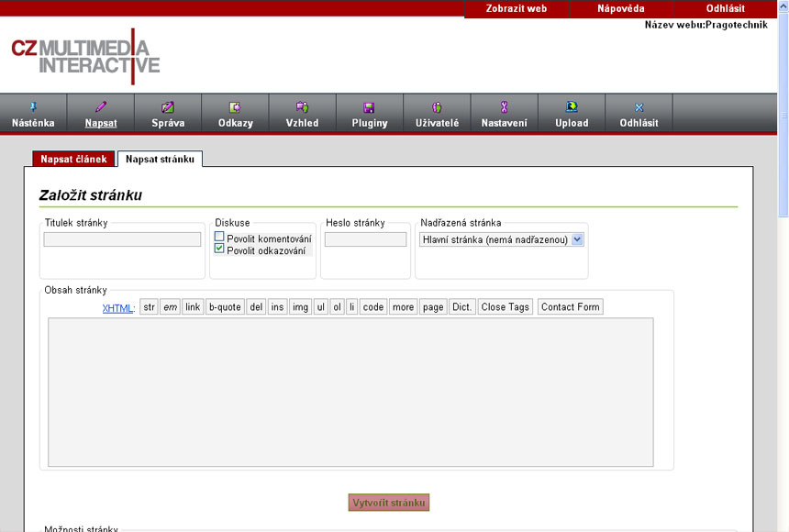Open the Pluginy menu label
The image size is (789, 532).
[370, 123]
